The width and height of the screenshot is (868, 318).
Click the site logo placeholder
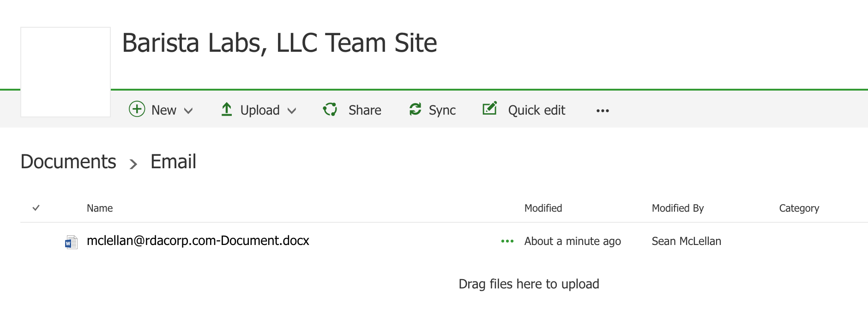(66, 72)
